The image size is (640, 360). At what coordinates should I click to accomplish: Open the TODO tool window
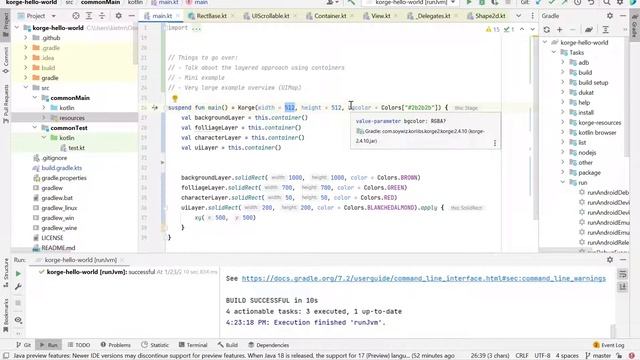pos(79,345)
